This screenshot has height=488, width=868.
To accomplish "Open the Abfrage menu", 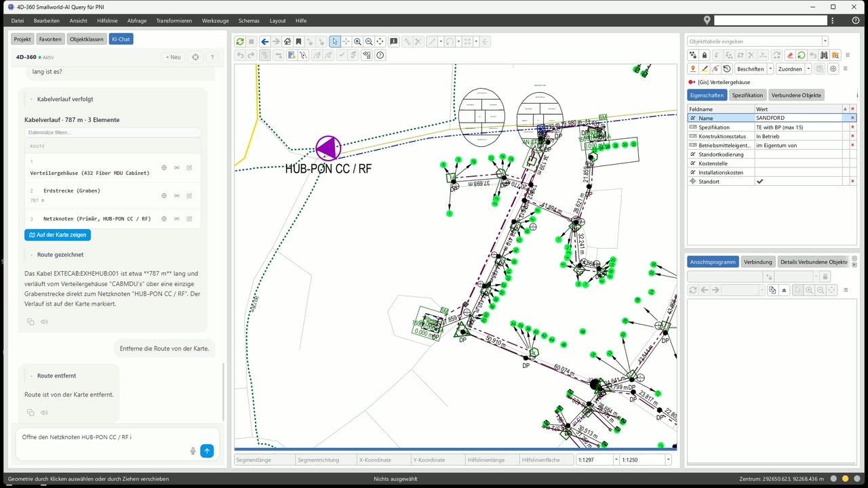I will tap(137, 21).
